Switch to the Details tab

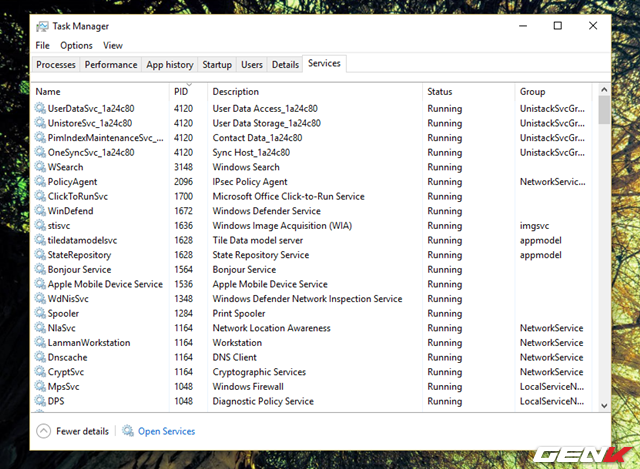tap(285, 64)
